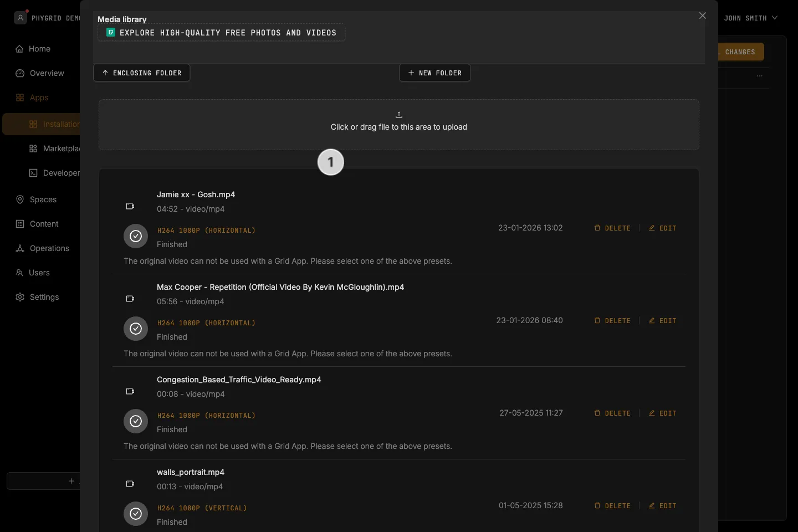Select the H264 1080P (Vertical) preset for walls_portrait
This screenshot has height=532, width=798.
pos(202,508)
